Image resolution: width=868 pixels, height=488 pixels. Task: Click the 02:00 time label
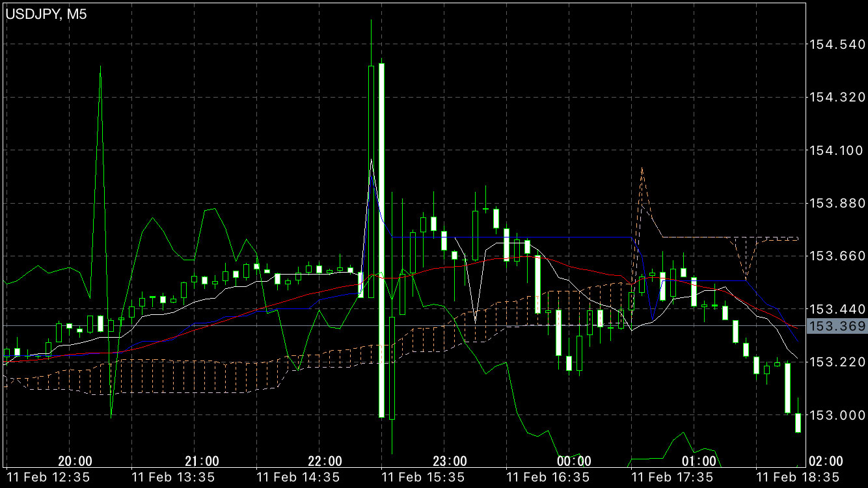coord(826,461)
